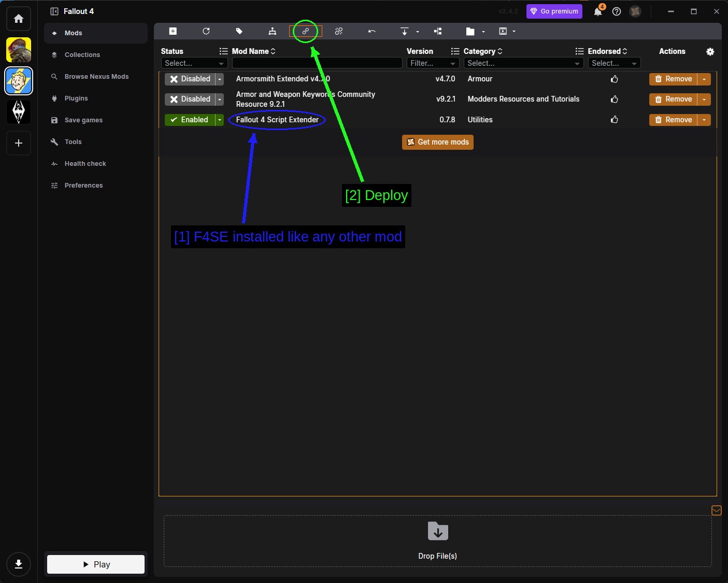Click the Go premium button
This screenshot has height=583, width=728.
coord(554,11)
